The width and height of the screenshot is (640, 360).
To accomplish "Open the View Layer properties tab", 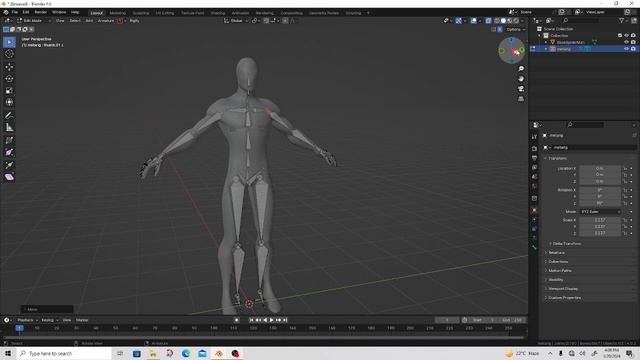I will click(x=534, y=167).
